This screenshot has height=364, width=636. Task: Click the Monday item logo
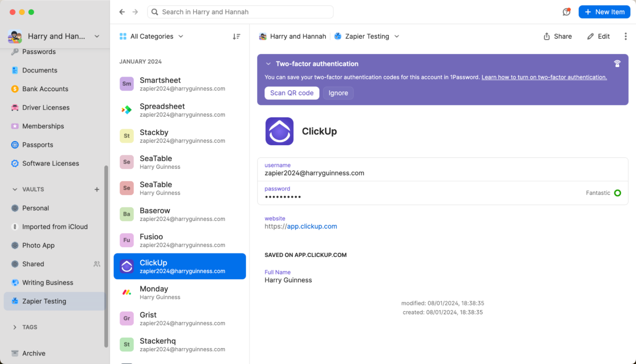[127, 292]
